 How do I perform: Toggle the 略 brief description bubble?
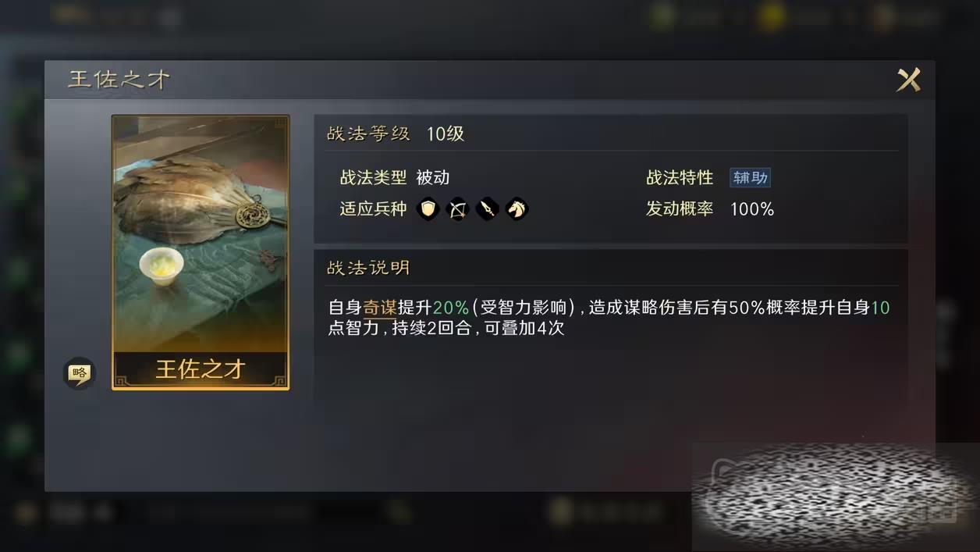[x=79, y=374]
